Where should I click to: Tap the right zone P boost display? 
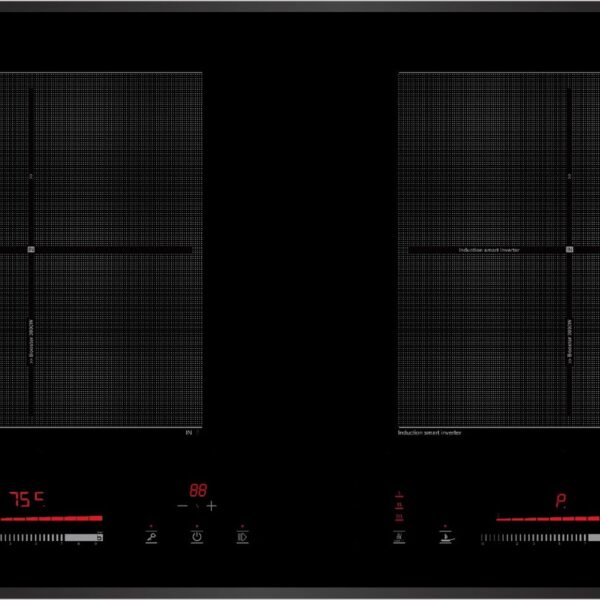(562, 502)
